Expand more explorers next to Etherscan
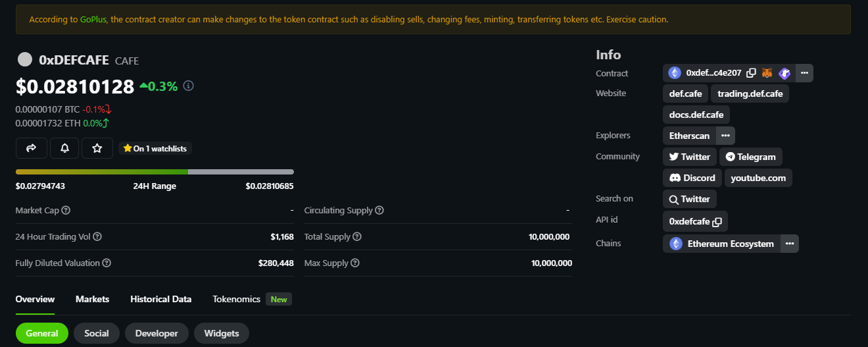This screenshot has height=347, width=868. click(x=725, y=136)
